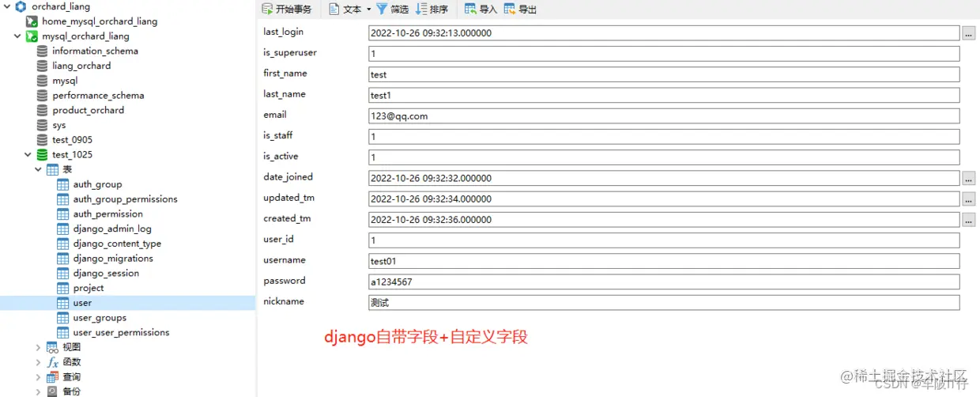980x397 pixels.
Task: Click the username field containing test01
Action: point(664,261)
